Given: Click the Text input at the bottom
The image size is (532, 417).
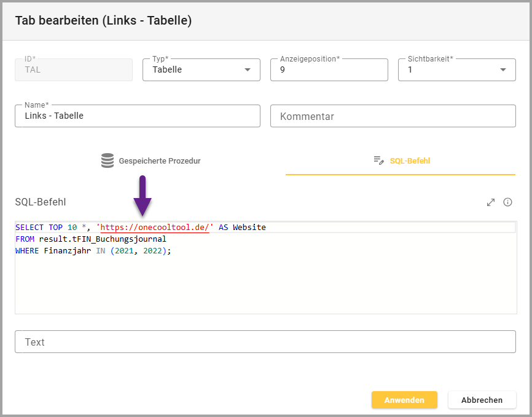Looking at the screenshot, I should [265, 342].
